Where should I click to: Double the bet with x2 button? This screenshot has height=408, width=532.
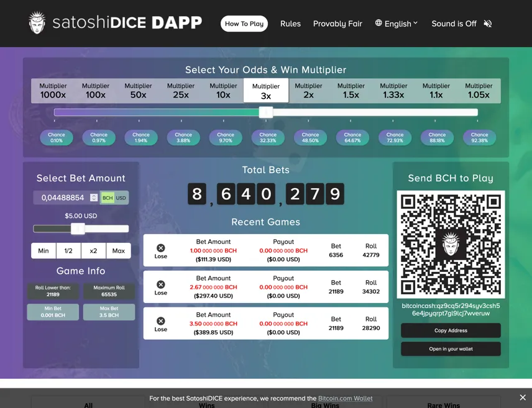(93, 251)
